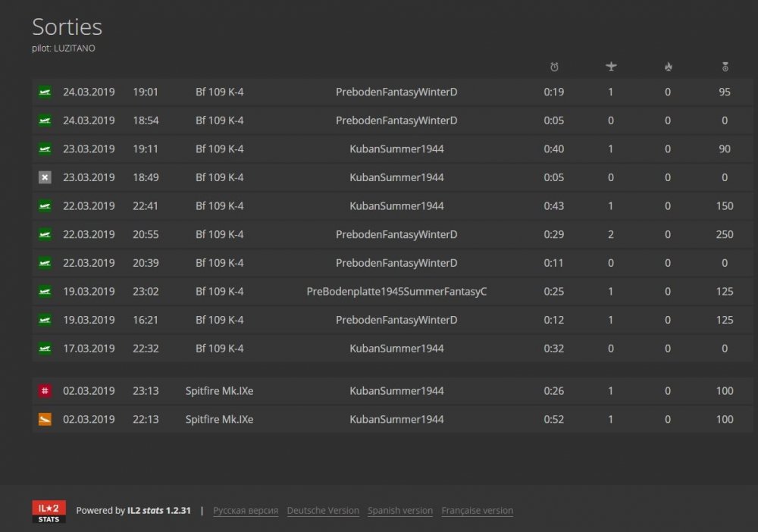Open landed status icon for 24.03.2019 19:01 sortie
The width and height of the screenshot is (758, 532).
[45, 92]
